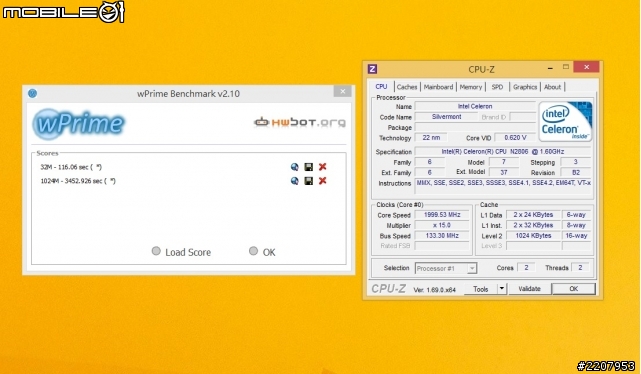Delete the 1024M score red X
Image resolution: width=641 pixels, height=374 pixels.
323,181
